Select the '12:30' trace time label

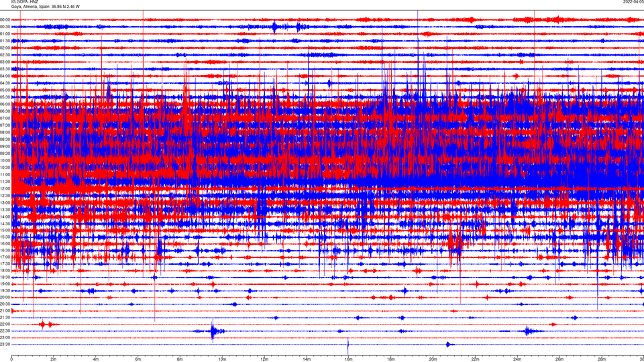pyautogui.click(x=5, y=195)
